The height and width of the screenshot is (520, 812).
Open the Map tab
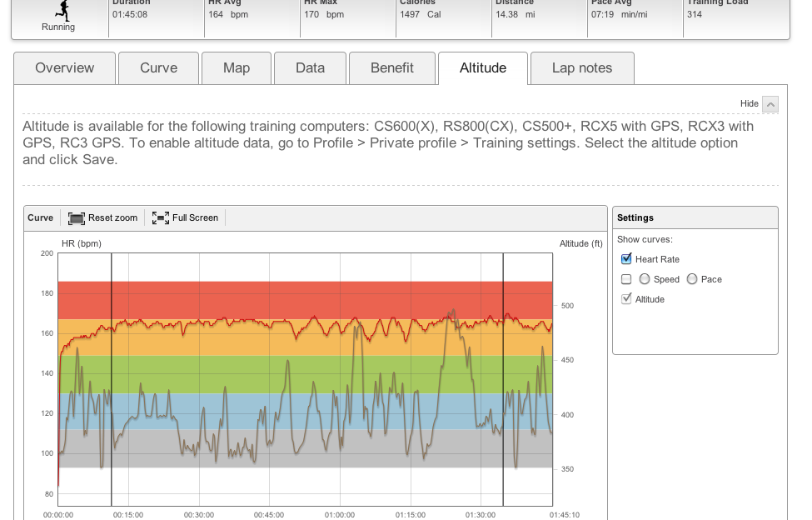pos(237,67)
